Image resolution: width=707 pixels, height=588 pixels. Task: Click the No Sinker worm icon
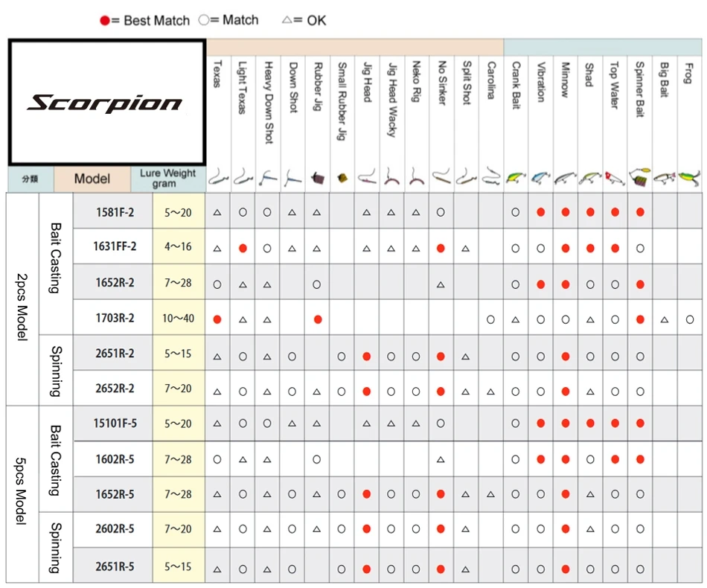click(441, 176)
